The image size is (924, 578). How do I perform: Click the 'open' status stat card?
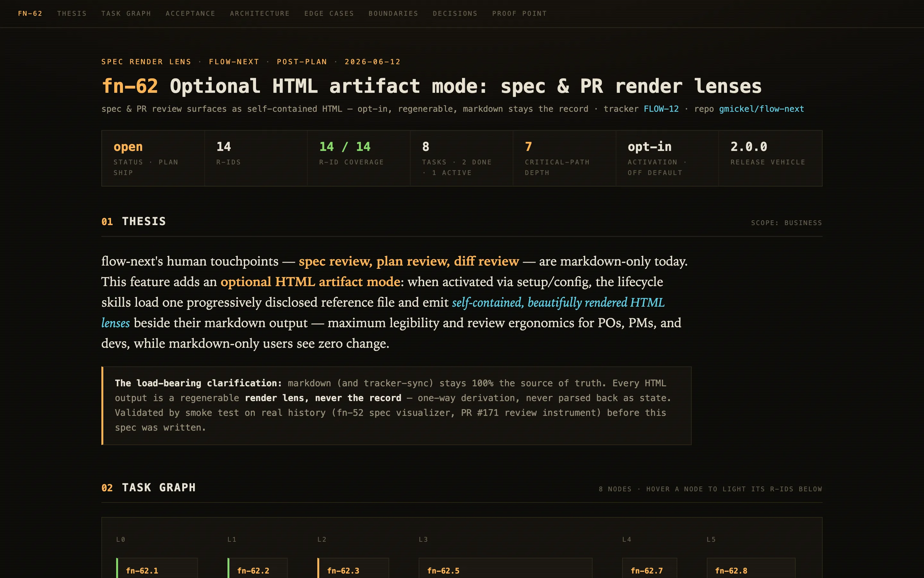[x=153, y=158]
